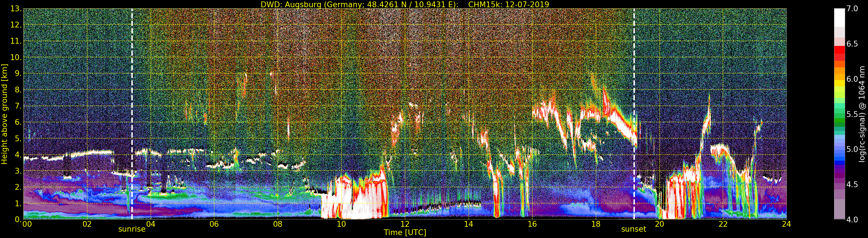Click the "24" tick on time axis

[786, 224]
